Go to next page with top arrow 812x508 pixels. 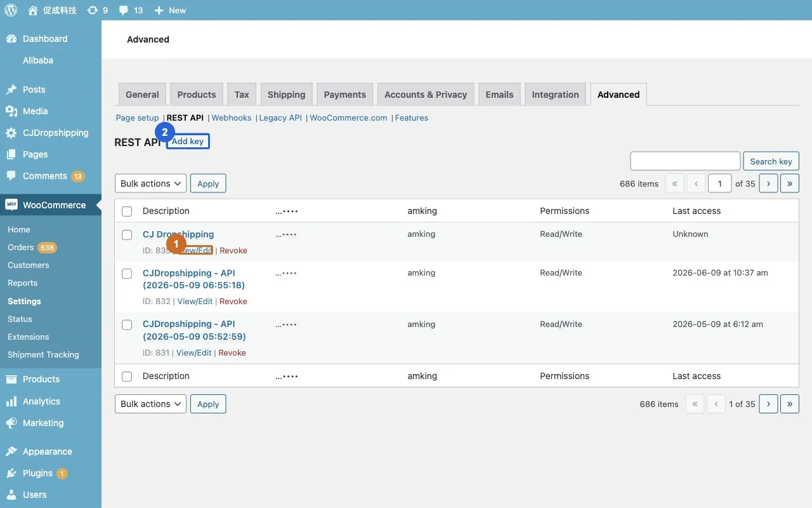768,184
